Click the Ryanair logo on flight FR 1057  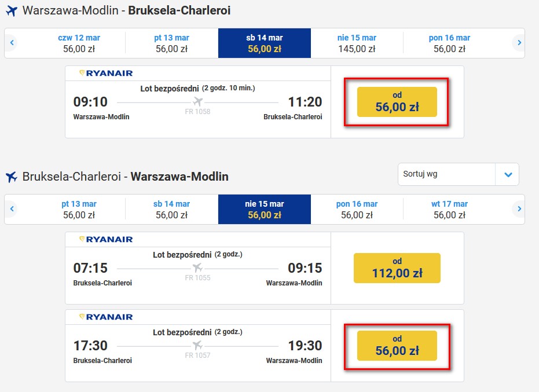[106, 317]
